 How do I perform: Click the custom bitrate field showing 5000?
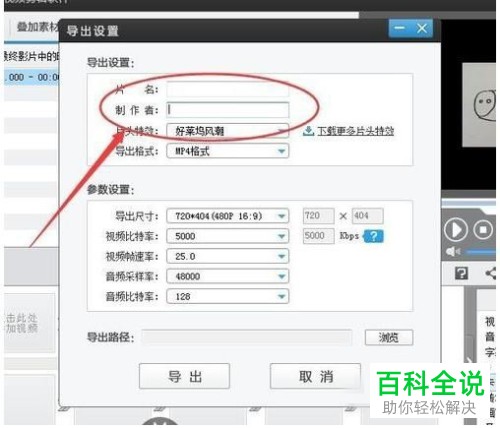click(318, 236)
